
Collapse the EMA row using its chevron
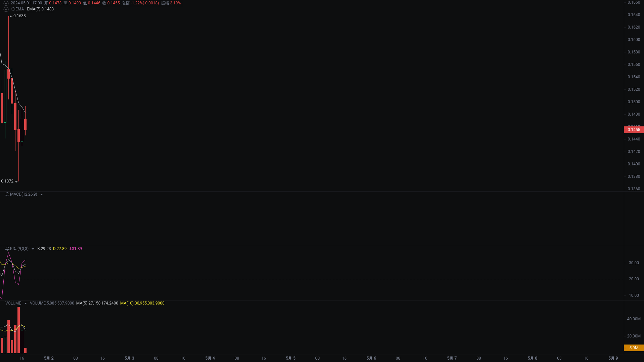click(6, 9)
